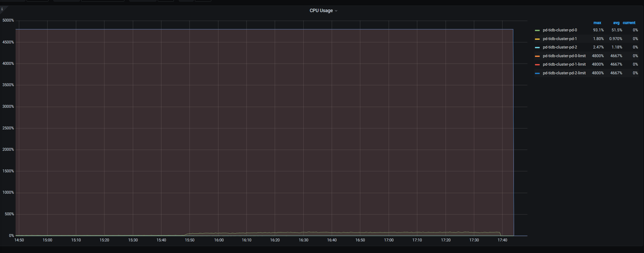Sort legend by max column header
Image resolution: width=644 pixels, height=253 pixels.
pyautogui.click(x=597, y=23)
